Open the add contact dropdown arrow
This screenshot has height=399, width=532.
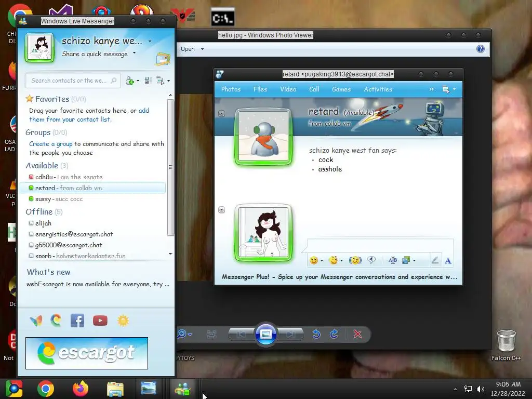tap(138, 81)
